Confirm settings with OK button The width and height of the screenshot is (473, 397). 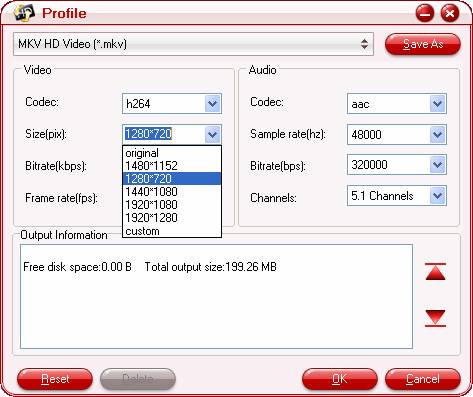pyautogui.click(x=340, y=379)
